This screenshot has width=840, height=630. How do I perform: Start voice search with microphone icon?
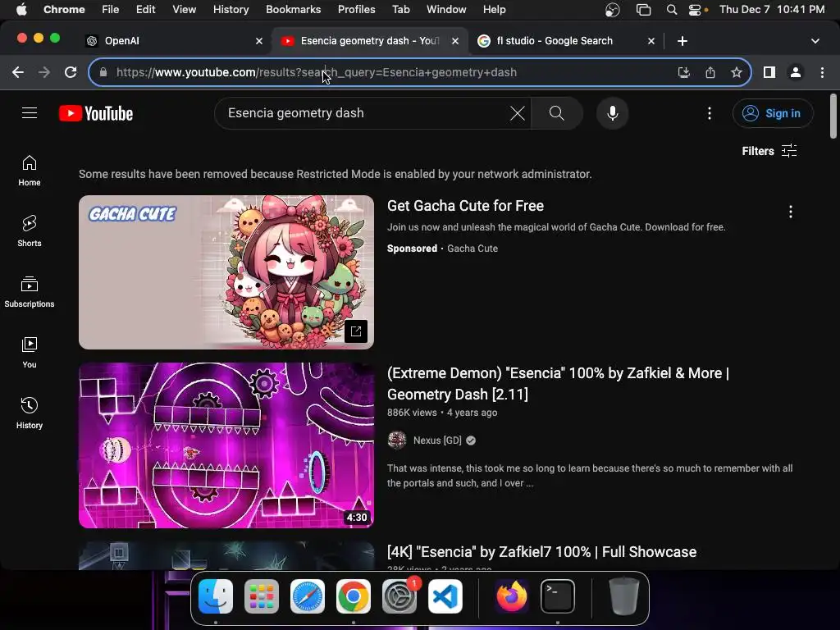pos(612,113)
